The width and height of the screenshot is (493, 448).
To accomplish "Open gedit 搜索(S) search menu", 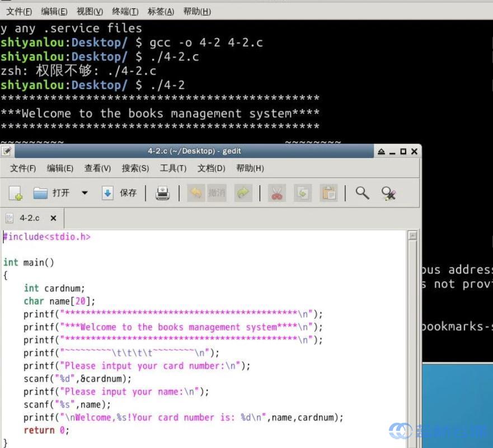I will [x=135, y=168].
